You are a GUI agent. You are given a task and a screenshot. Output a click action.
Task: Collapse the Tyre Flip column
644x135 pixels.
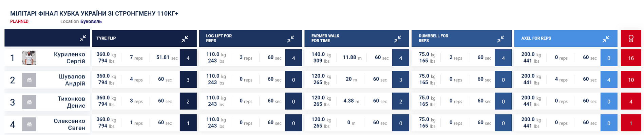tap(185, 39)
